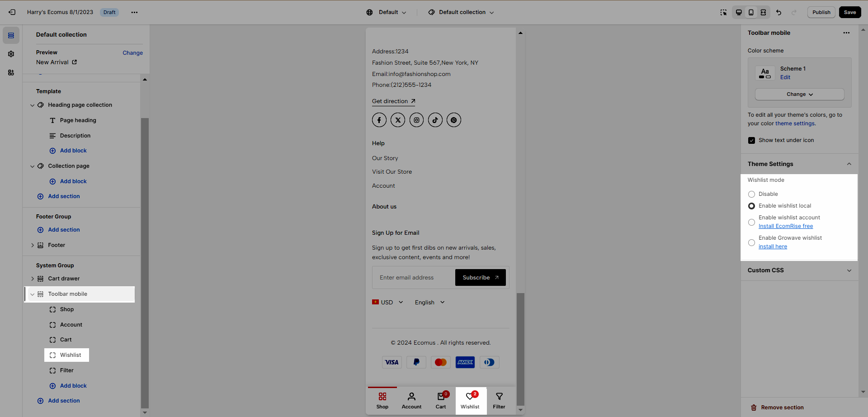The height and width of the screenshot is (417, 868).
Task: Tap the Shop icon in mobile toolbar preview
Action: click(x=382, y=397)
